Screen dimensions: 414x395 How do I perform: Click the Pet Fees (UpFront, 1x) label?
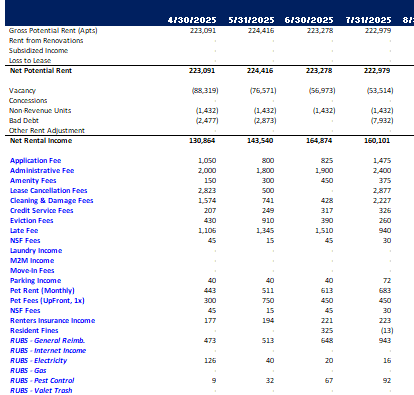pos(47,301)
